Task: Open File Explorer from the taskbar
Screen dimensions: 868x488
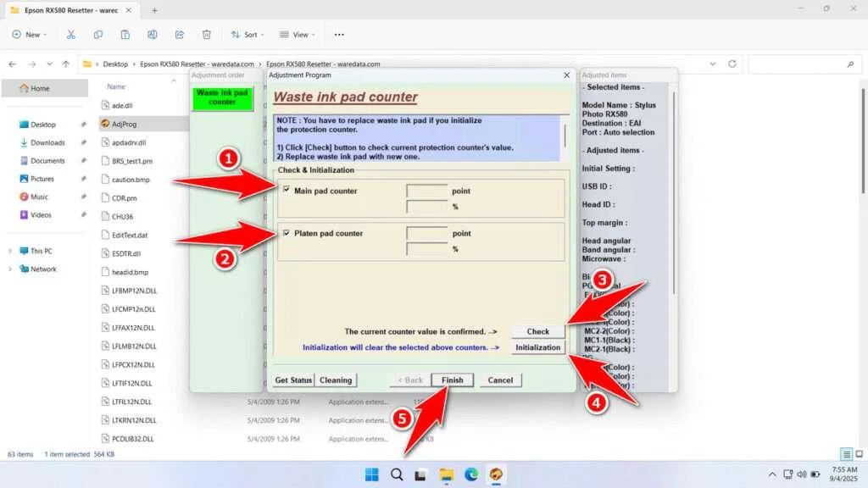Action: pyautogui.click(x=446, y=475)
